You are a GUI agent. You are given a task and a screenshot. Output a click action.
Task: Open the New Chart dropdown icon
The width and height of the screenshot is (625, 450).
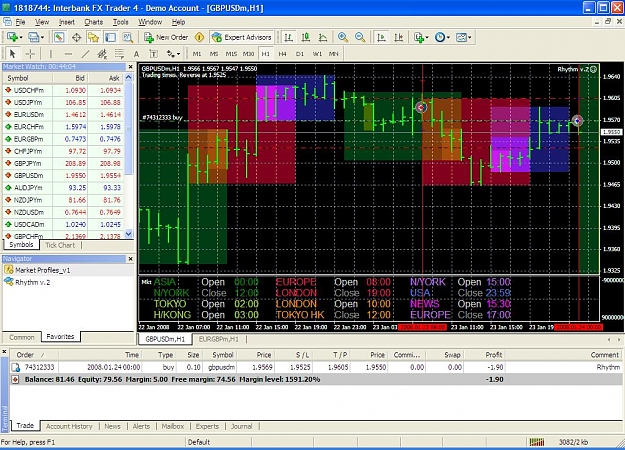[x=14, y=37]
